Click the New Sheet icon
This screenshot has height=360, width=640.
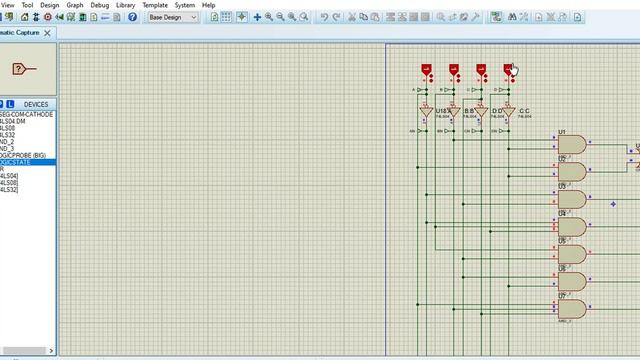(539, 17)
